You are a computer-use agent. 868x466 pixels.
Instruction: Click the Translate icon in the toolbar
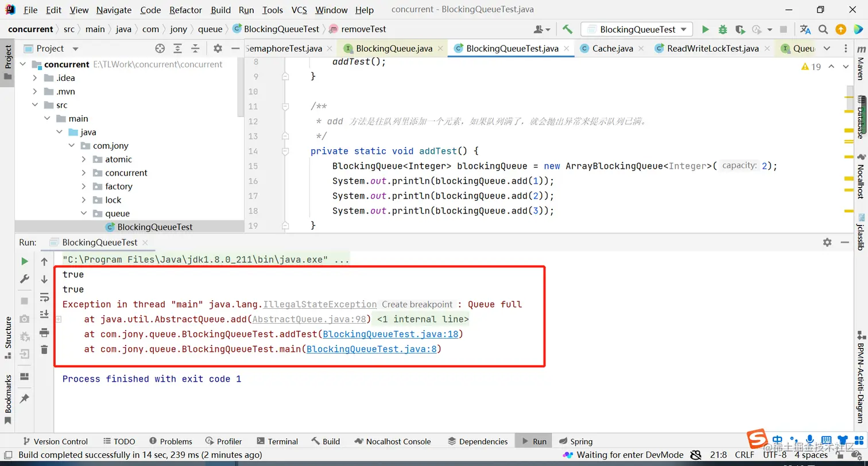[x=805, y=29]
